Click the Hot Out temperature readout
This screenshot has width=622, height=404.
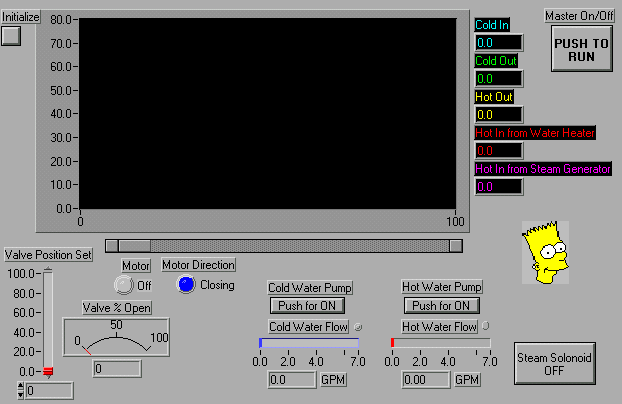[x=499, y=115]
